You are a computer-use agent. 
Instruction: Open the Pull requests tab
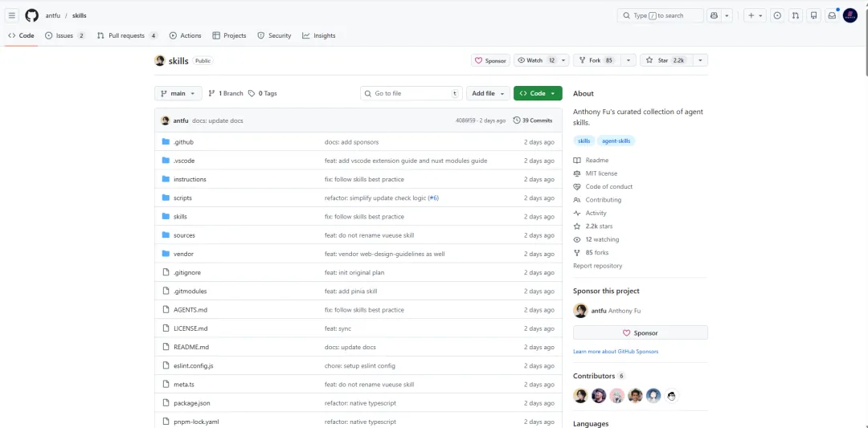[x=127, y=35]
